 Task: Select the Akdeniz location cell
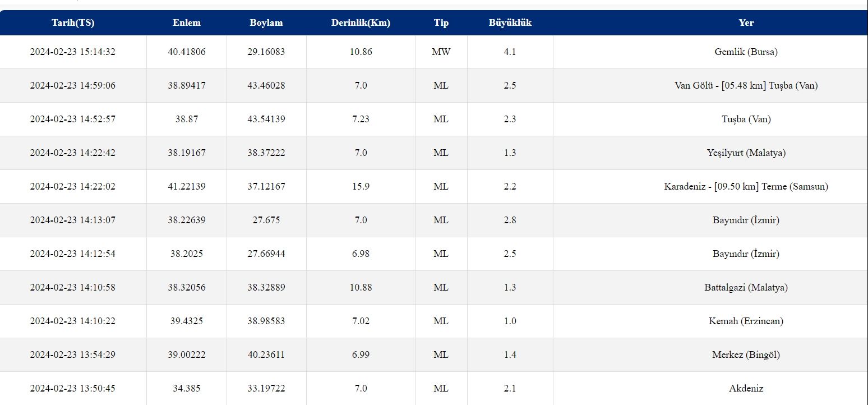coord(746,388)
